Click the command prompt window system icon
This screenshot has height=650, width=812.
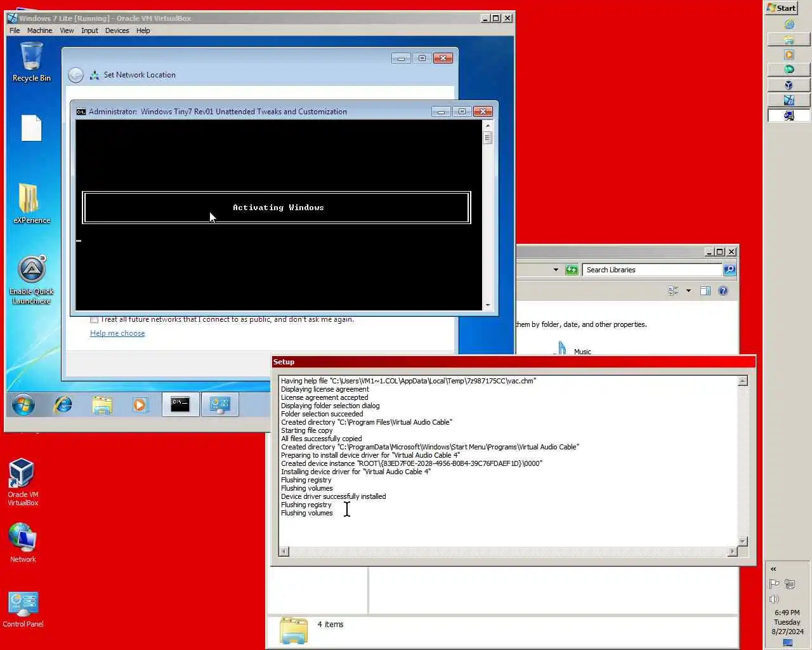(x=81, y=112)
